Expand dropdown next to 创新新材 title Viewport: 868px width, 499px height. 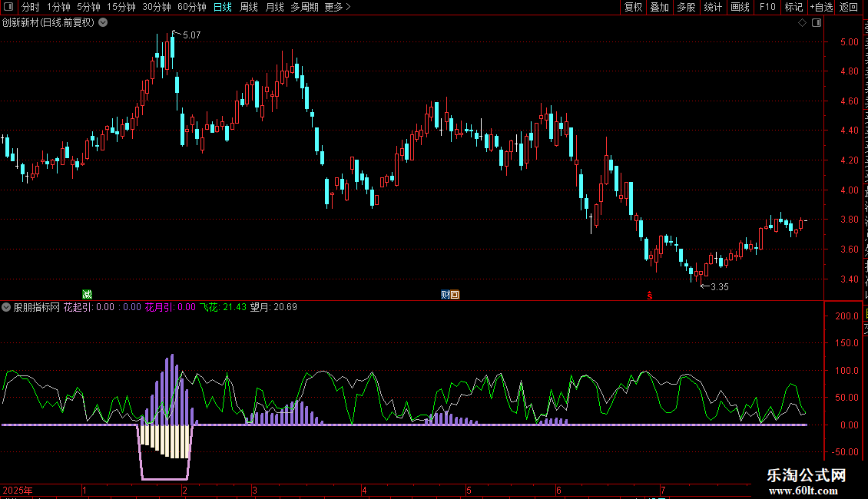point(103,23)
